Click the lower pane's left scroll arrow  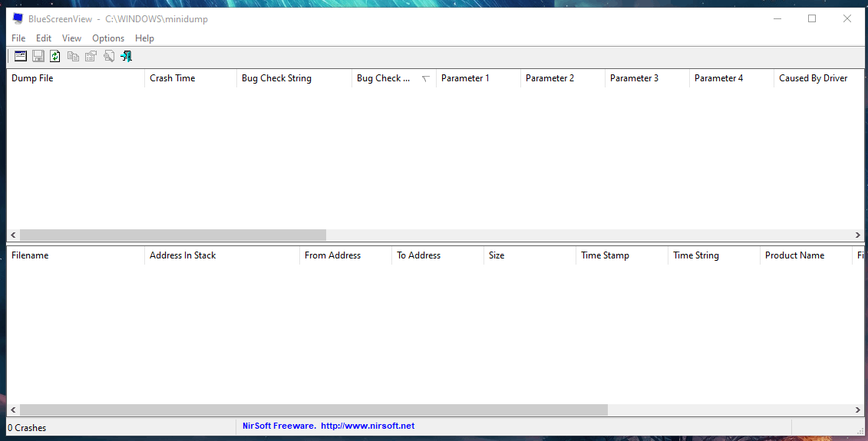13,410
